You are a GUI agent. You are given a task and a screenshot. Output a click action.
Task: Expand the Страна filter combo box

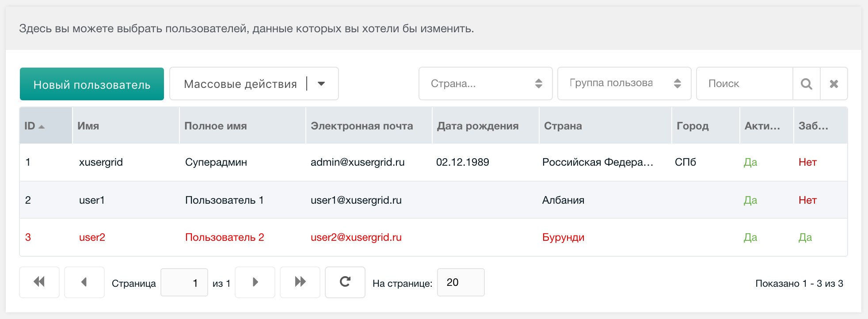tap(538, 84)
